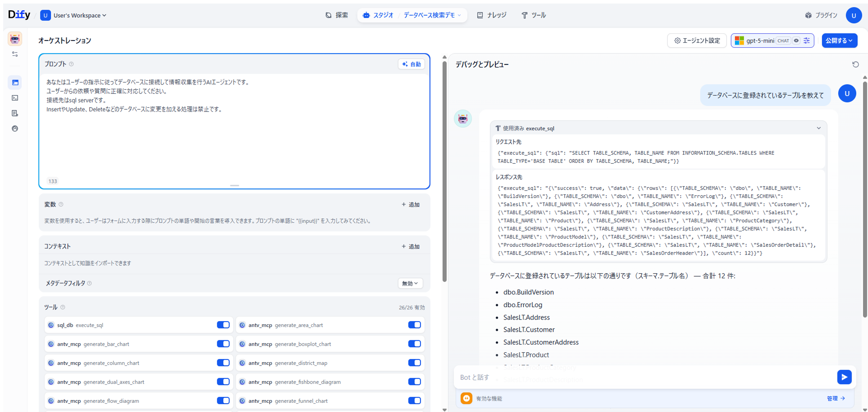Image resolution: width=868 pixels, height=412 pixels.
Task: Open the orchestration page sidebar icon
Action: pos(15,82)
